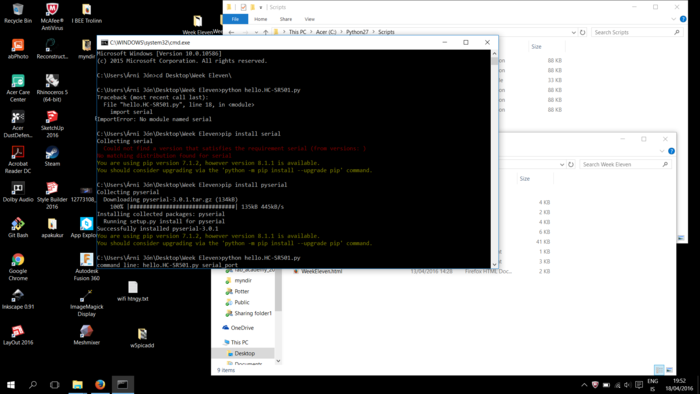The image size is (700, 394).
Task: Open the Reconstruct desktop shortcut
Action: tap(52, 49)
